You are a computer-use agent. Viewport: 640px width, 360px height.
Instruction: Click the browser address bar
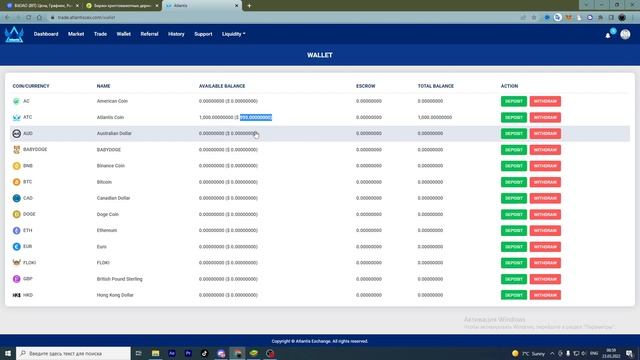pyautogui.click(x=282, y=18)
